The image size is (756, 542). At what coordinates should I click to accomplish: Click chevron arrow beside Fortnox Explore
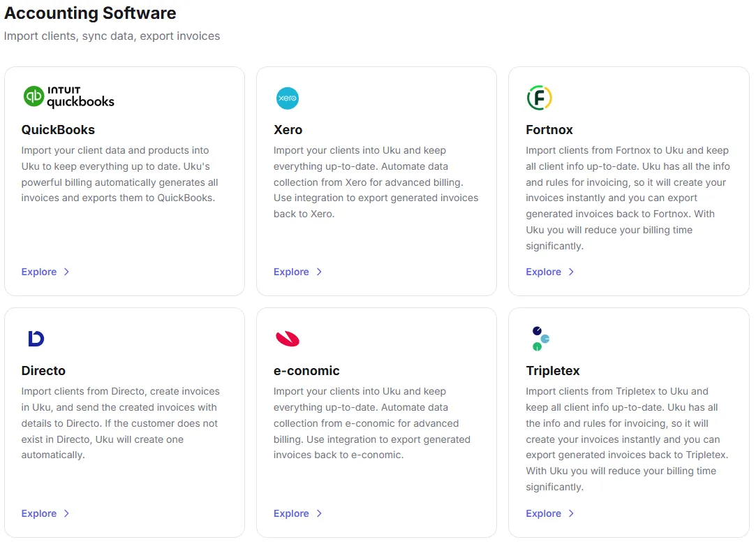[571, 272]
